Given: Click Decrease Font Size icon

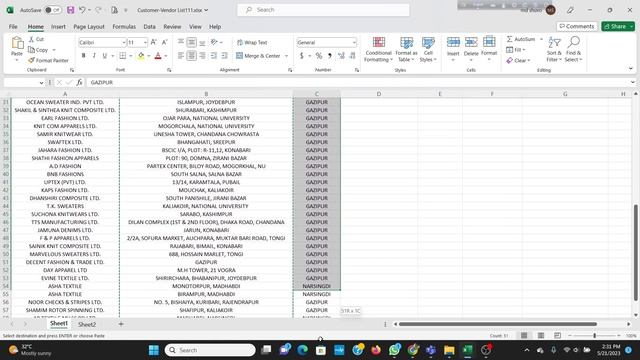Looking at the screenshot, I should tap(164, 42).
